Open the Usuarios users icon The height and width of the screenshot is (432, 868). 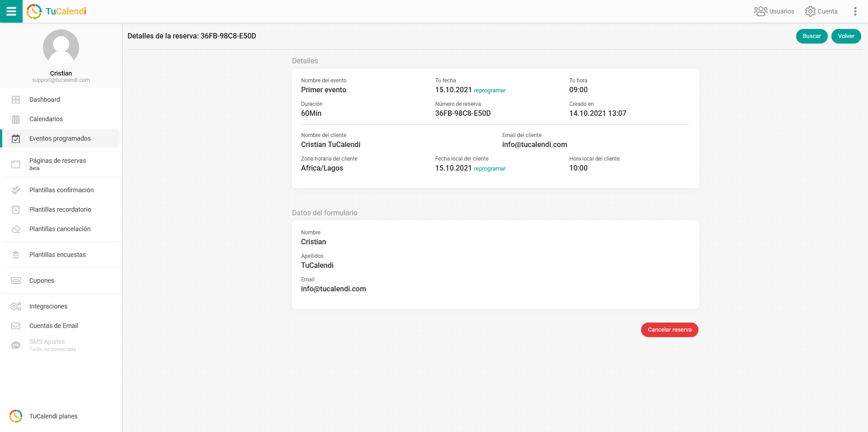point(760,11)
